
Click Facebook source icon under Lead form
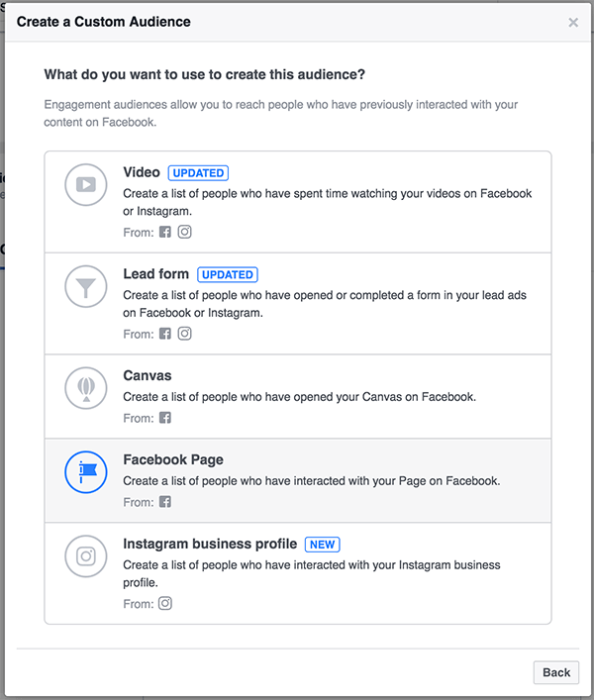165,334
